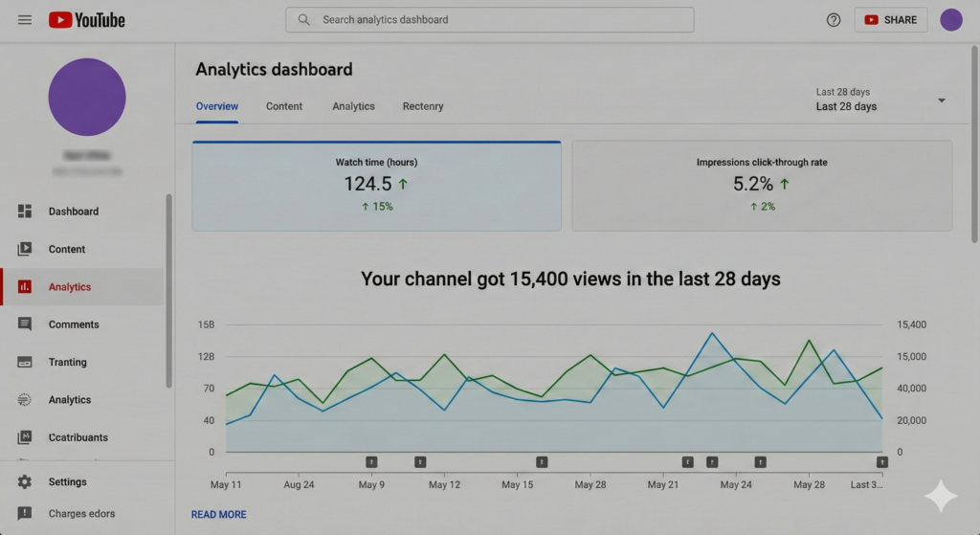
Task: Open the hamburger menu icon
Action: pos(25,20)
